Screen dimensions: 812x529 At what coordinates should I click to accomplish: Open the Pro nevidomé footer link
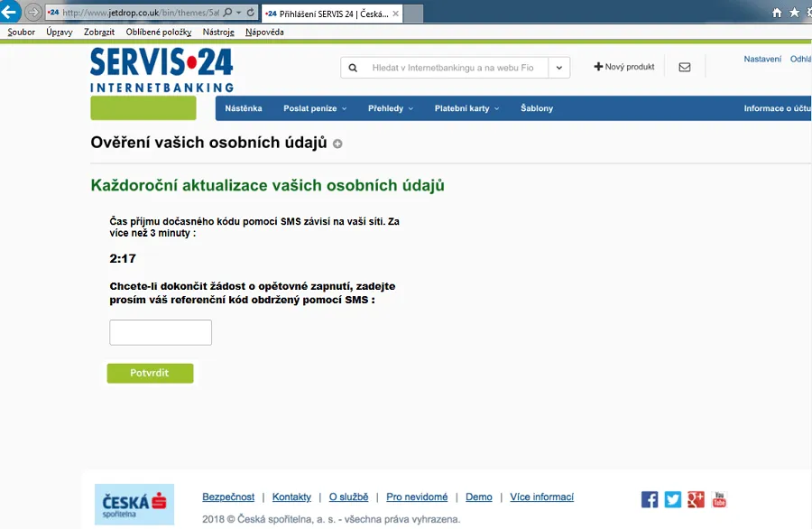(417, 497)
